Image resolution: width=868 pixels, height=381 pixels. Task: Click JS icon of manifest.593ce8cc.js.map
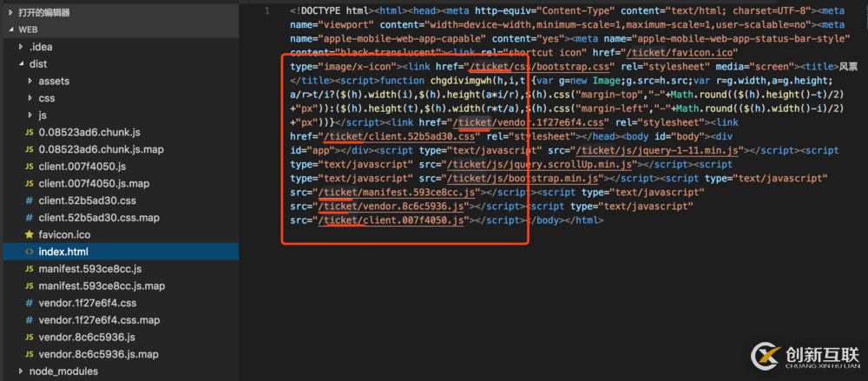click(x=30, y=286)
